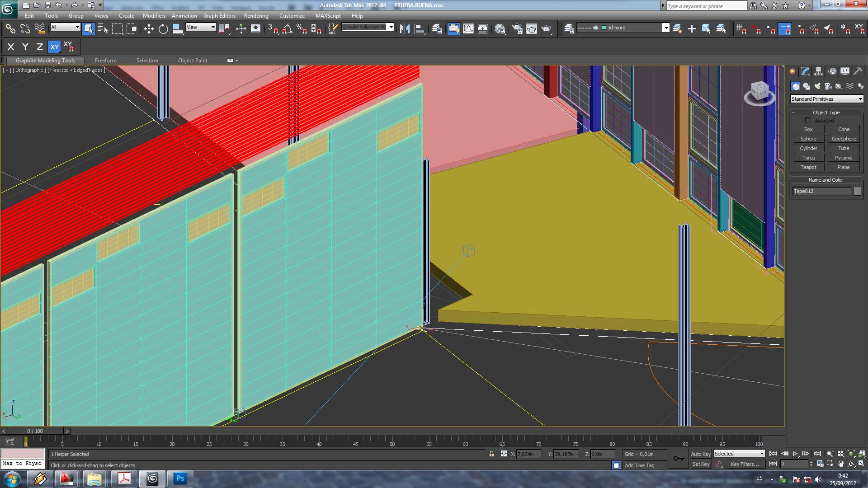
Task: Enable the AutoGrid checkbox
Action: [807, 121]
